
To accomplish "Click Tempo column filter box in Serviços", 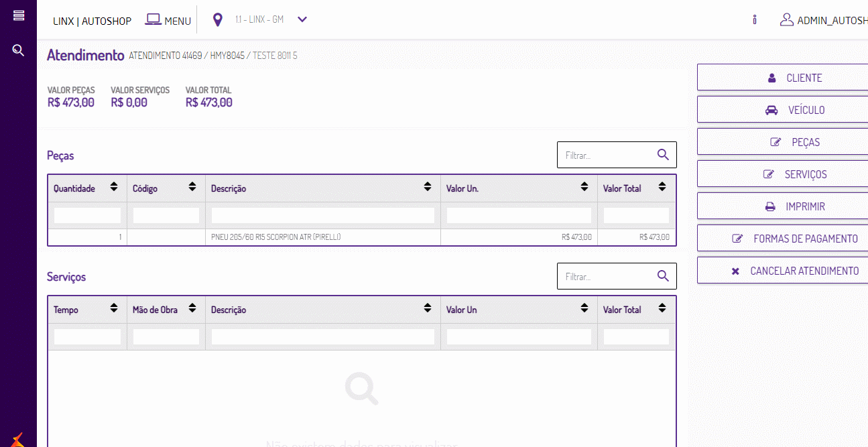I will pos(87,336).
